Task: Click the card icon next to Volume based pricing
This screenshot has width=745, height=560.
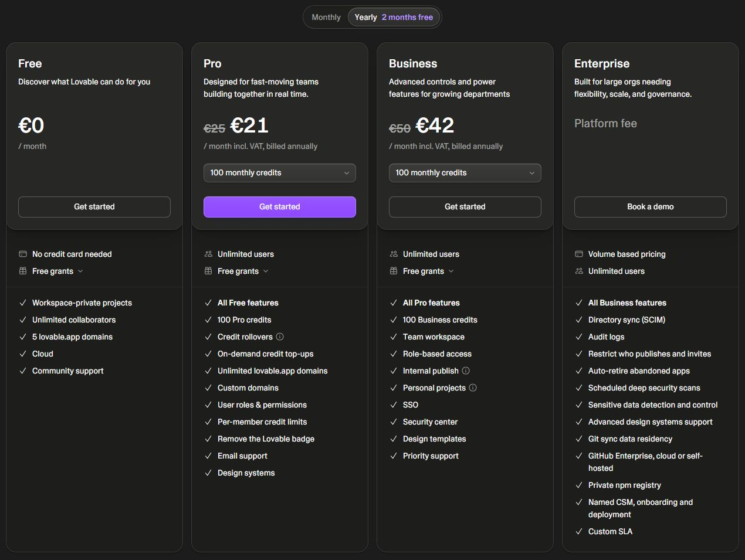Action: [579, 254]
